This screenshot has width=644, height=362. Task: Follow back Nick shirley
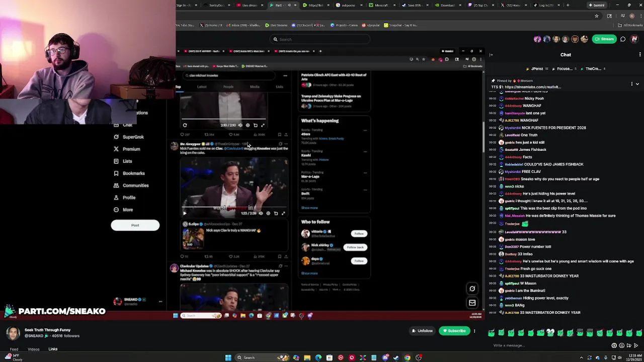(355, 247)
